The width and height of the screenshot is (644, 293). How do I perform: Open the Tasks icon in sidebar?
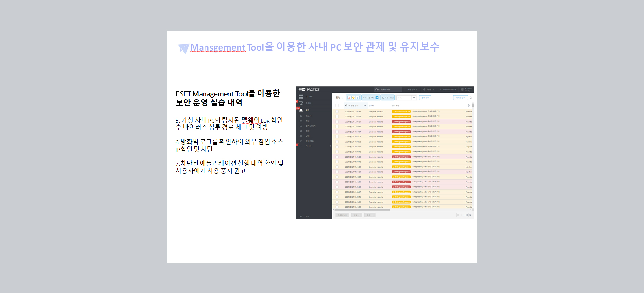pyautogui.click(x=301, y=121)
